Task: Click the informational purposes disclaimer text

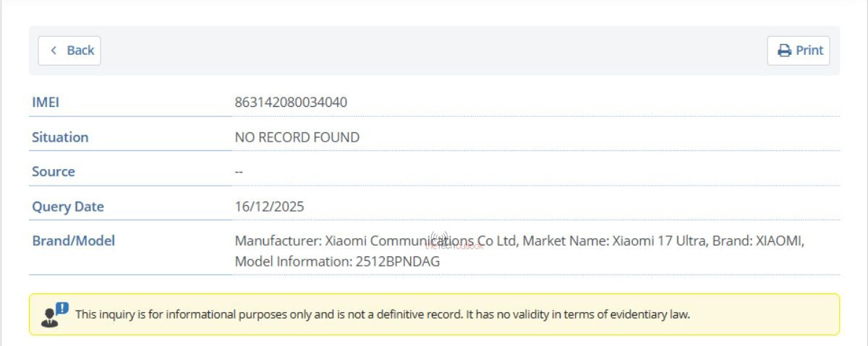Action: coord(383,315)
